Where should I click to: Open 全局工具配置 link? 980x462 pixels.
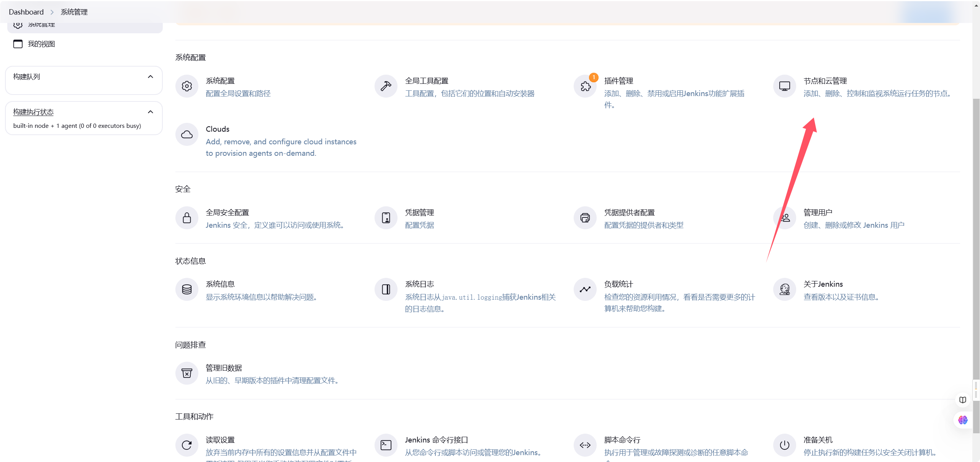click(x=427, y=81)
